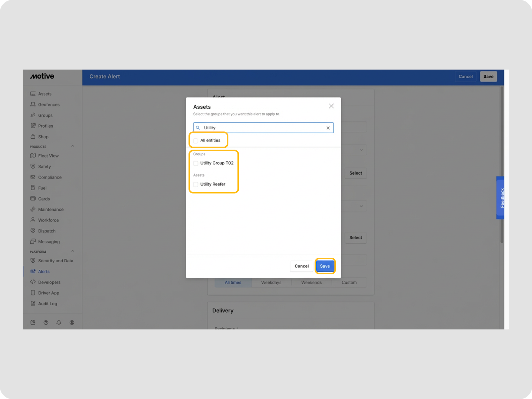Image resolution: width=532 pixels, height=399 pixels.
Task: Click the Security and Data shield icon
Action: [x=33, y=261]
